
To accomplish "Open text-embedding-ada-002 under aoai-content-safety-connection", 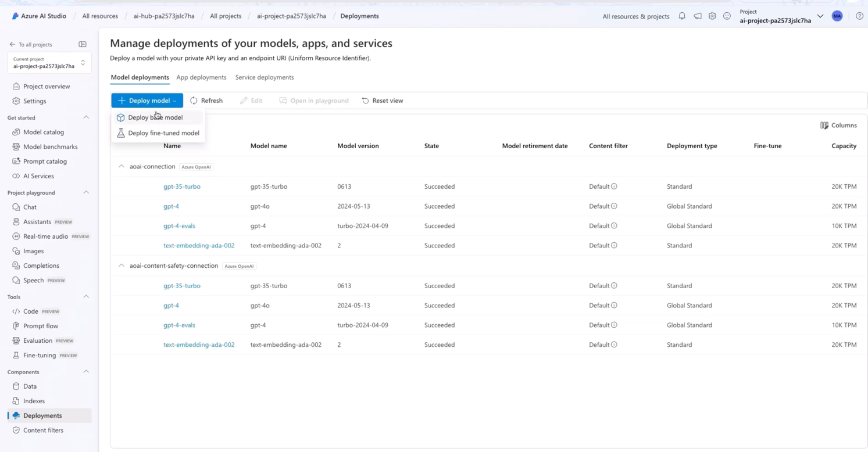I will [199, 345].
